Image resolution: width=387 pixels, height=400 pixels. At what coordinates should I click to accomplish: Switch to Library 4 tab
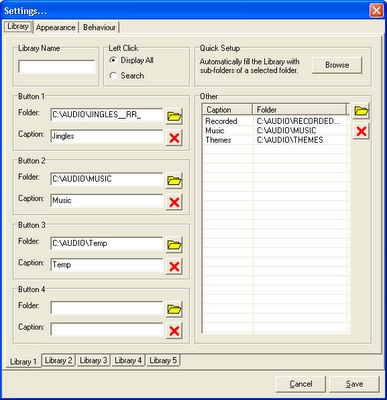(128, 360)
